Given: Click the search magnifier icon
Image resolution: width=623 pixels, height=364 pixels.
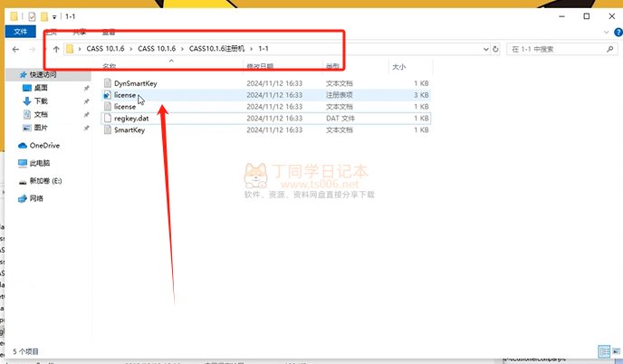Looking at the screenshot, I should pyautogui.click(x=610, y=49).
